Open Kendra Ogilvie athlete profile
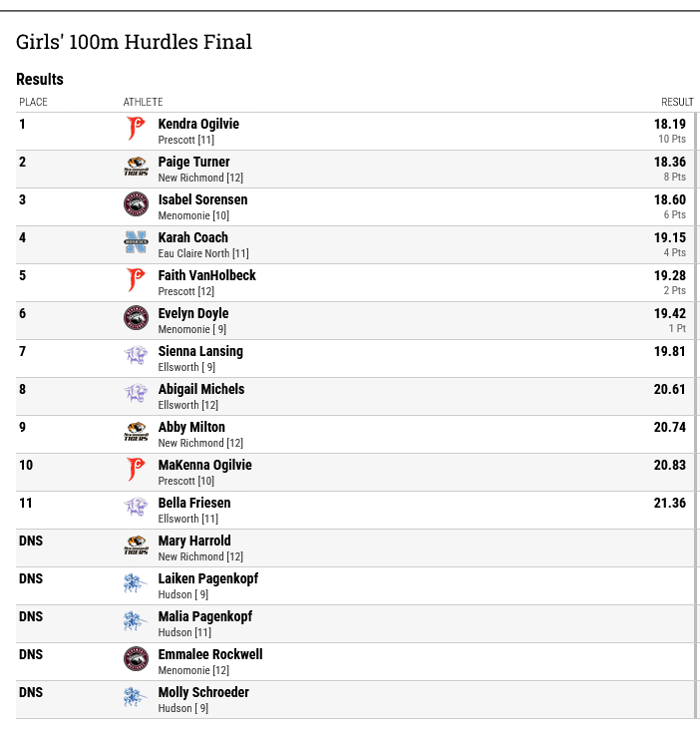 click(198, 124)
